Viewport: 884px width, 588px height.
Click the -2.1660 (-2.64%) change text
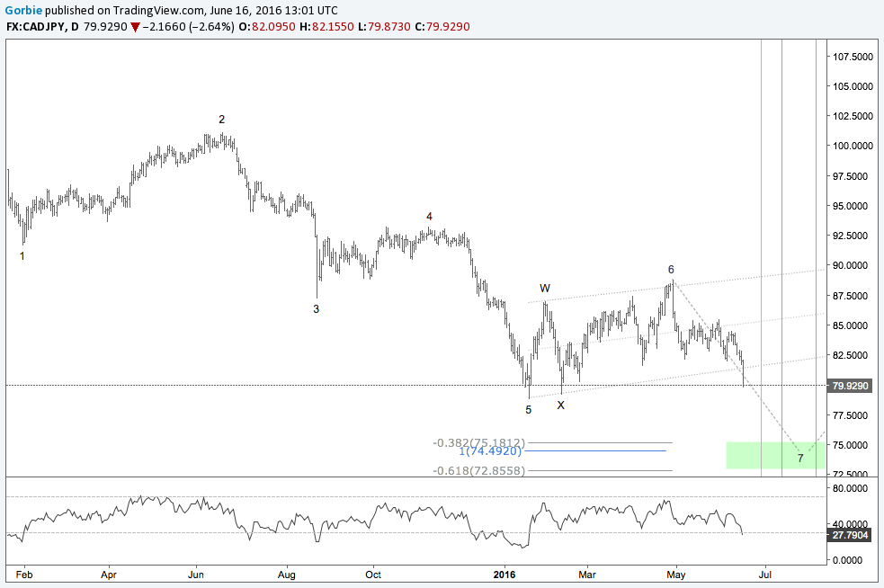tap(188, 26)
